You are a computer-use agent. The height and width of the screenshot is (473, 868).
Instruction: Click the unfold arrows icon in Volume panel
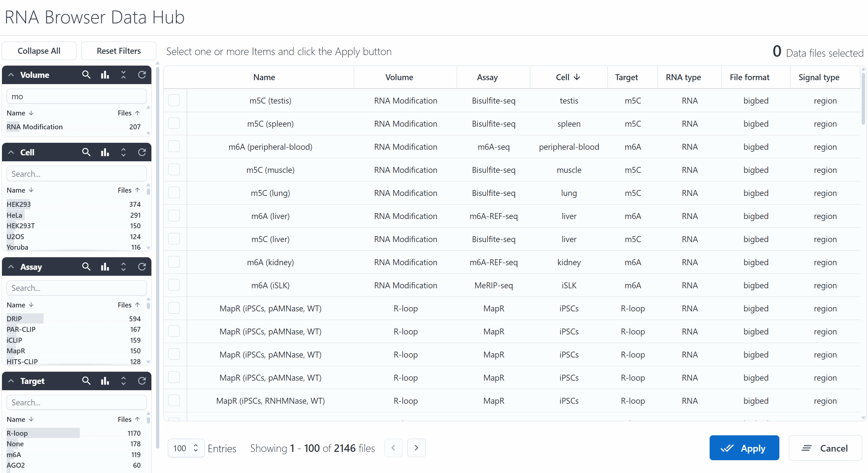[123, 75]
